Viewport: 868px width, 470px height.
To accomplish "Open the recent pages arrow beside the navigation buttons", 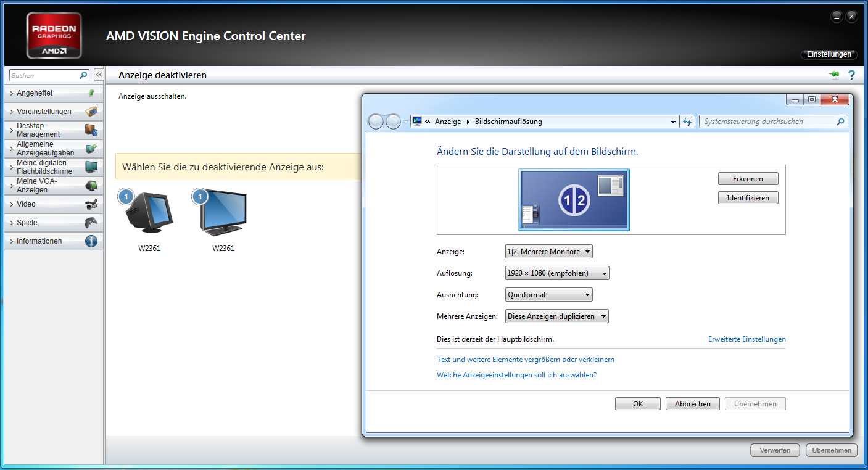I will point(405,122).
